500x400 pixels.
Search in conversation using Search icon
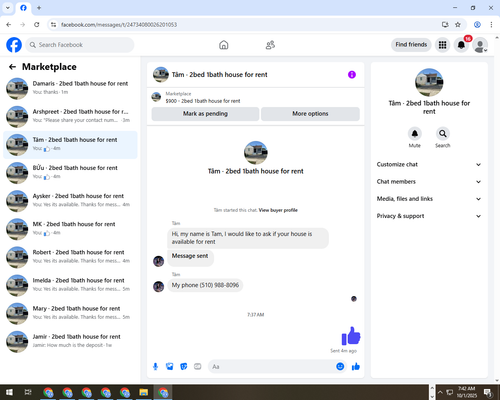coord(442,134)
